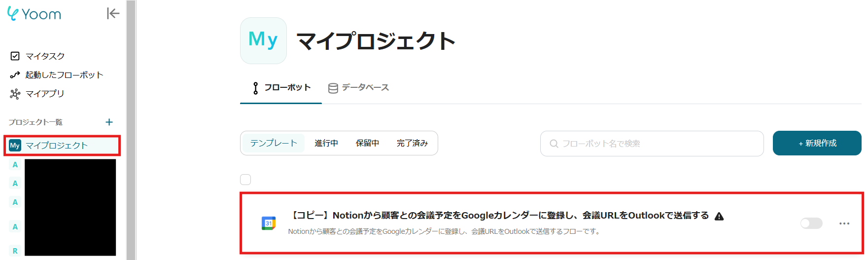Open 起動したフローボット in sidebar

point(64,75)
